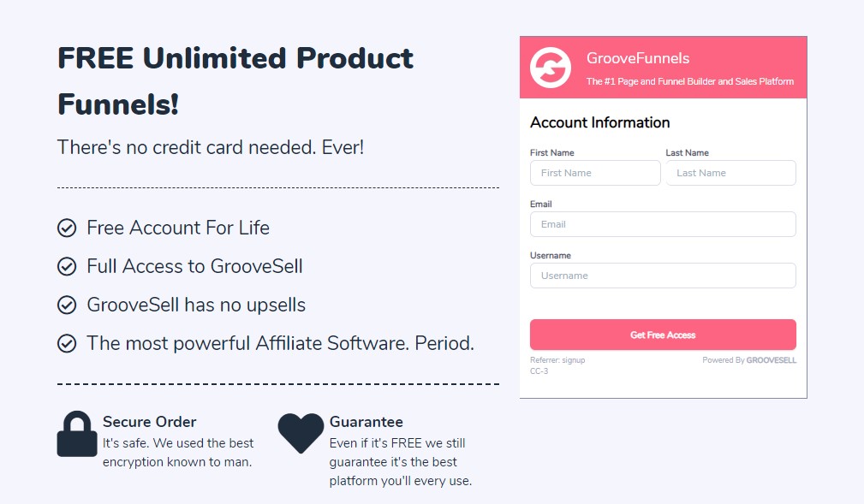Click the #1 Page and Funnel Builder tagline
This screenshot has height=504, width=864.
point(690,81)
